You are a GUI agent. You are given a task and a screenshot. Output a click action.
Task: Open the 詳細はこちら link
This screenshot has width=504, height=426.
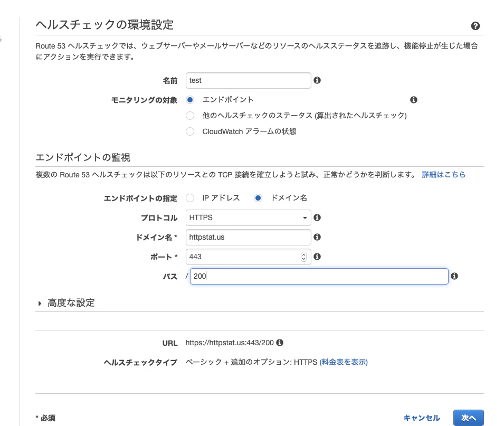point(443,175)
